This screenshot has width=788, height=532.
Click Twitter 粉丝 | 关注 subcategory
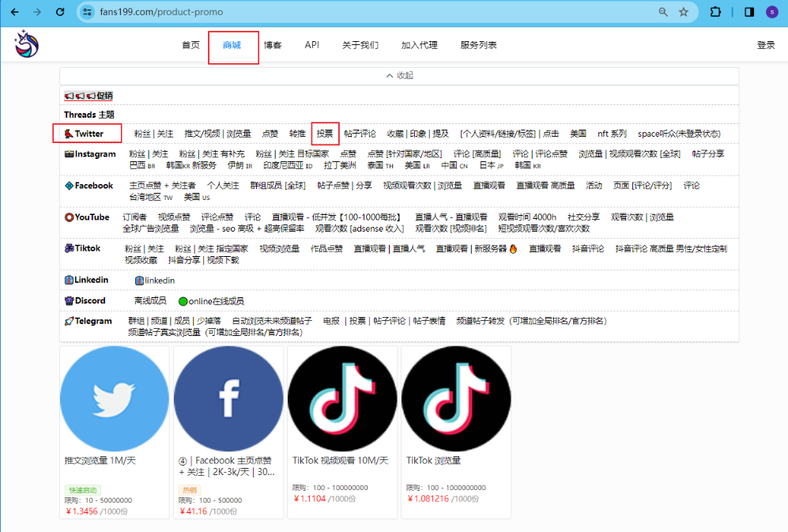point(153,134)
